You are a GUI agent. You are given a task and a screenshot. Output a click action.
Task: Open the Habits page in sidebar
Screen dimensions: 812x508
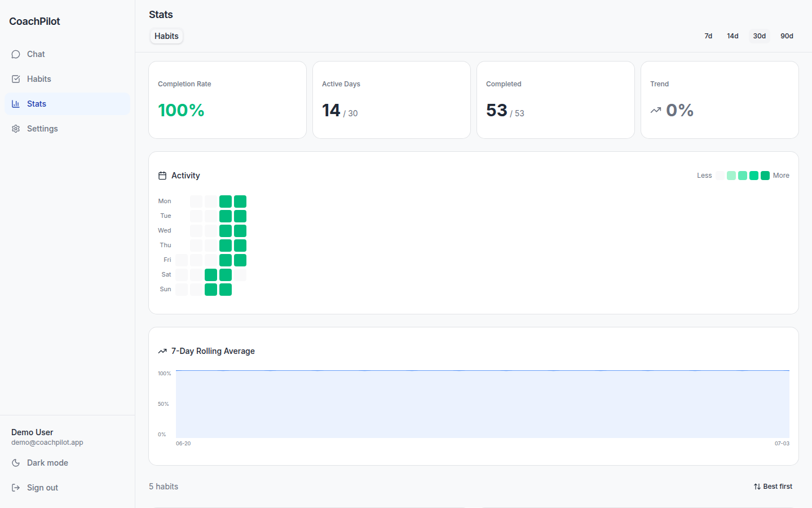[x=67, y=79]
